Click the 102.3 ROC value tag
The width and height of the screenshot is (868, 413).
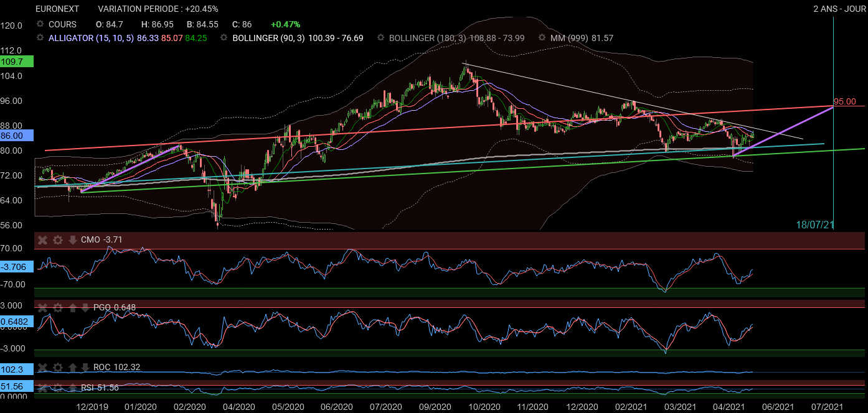[17, 369]
